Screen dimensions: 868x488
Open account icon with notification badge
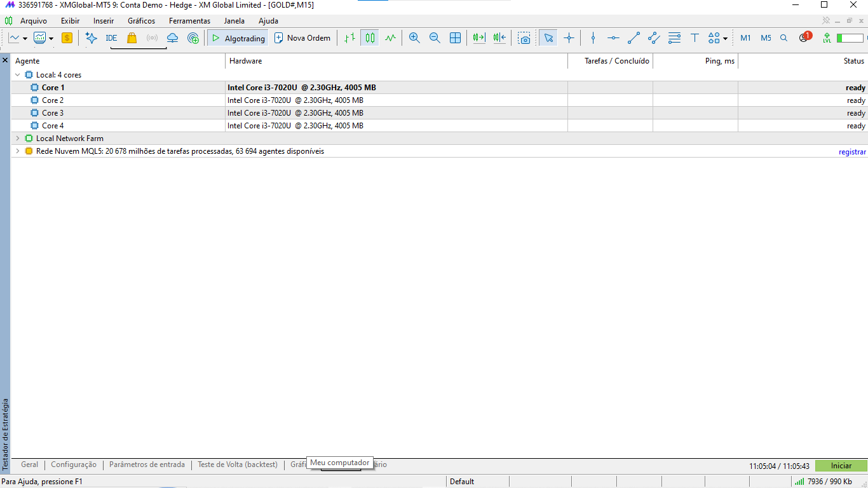coord(805,37)
